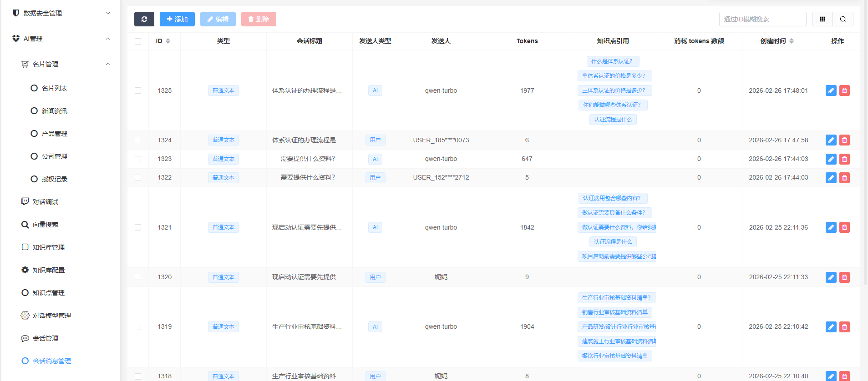
Task: Click the red trash icon for row 1322
Action: pos(844,178)
